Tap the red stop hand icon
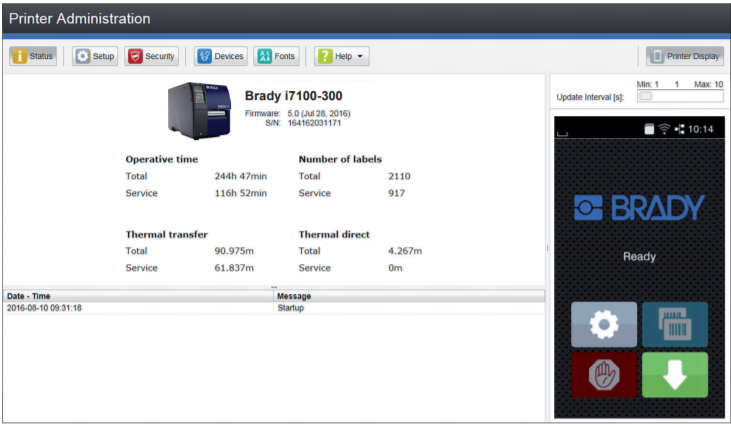Screen dimensions: 731x424 click(x=603, y=375)
